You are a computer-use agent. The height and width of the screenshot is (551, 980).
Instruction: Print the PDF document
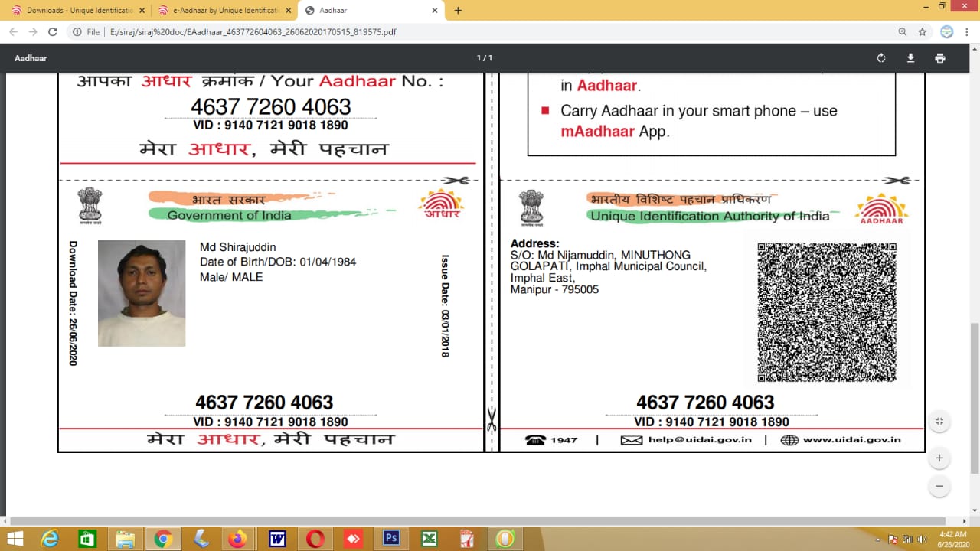940,58
